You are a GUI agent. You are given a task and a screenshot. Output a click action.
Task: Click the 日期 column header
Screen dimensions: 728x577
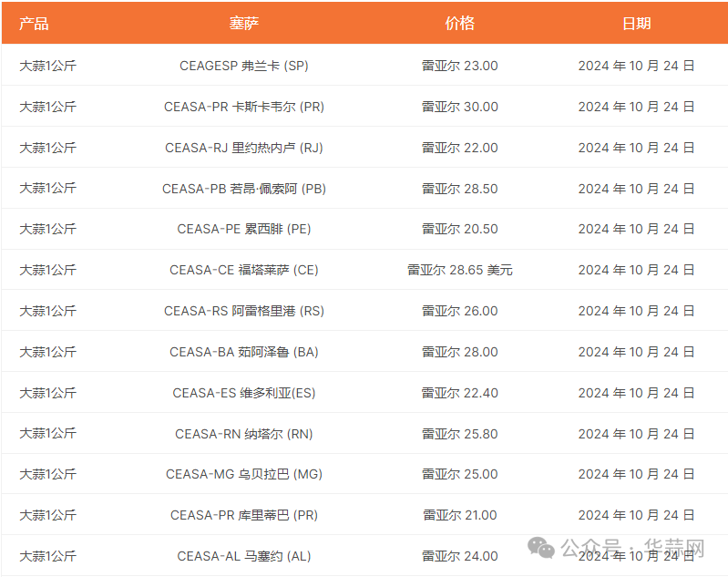pyautogui.click(x=636, y=23)
